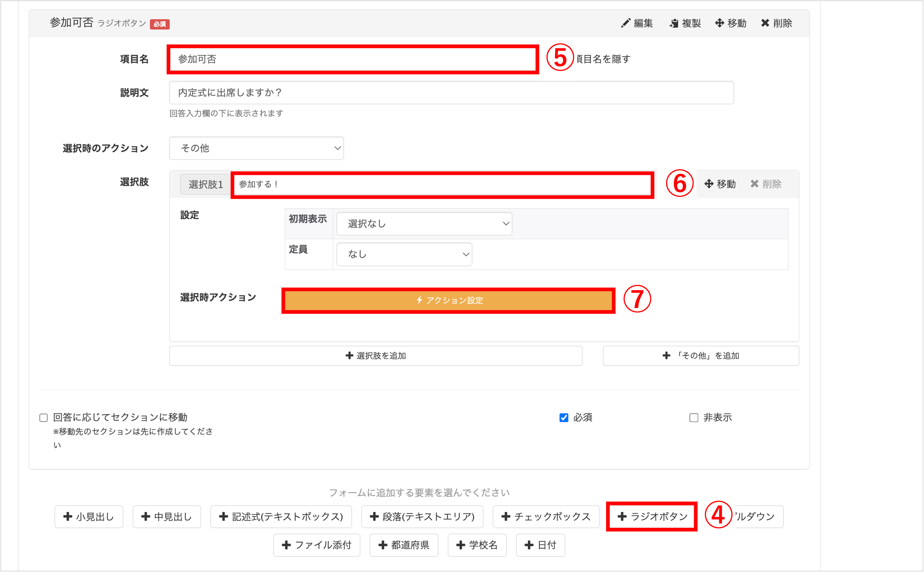The height and width of the screenshot is (572, 924).
Task: Click the delete X for 選択肢1
Action: (755, 184)
